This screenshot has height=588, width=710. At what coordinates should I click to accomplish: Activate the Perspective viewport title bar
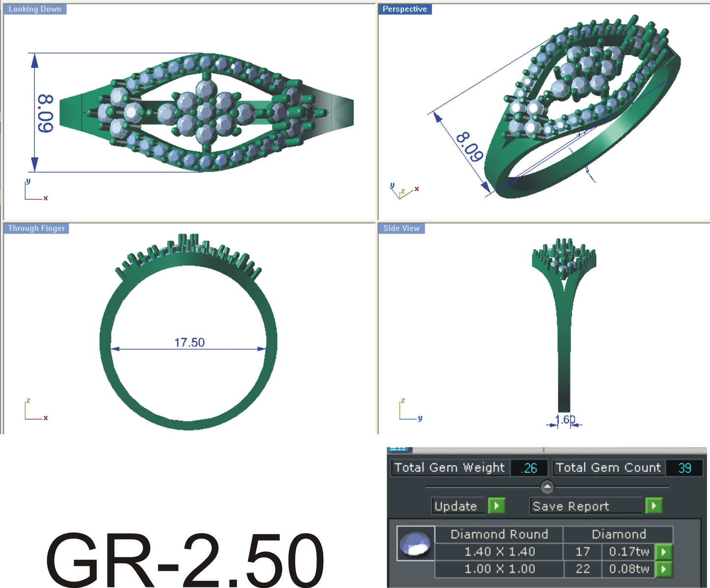(x=405, y=8)
